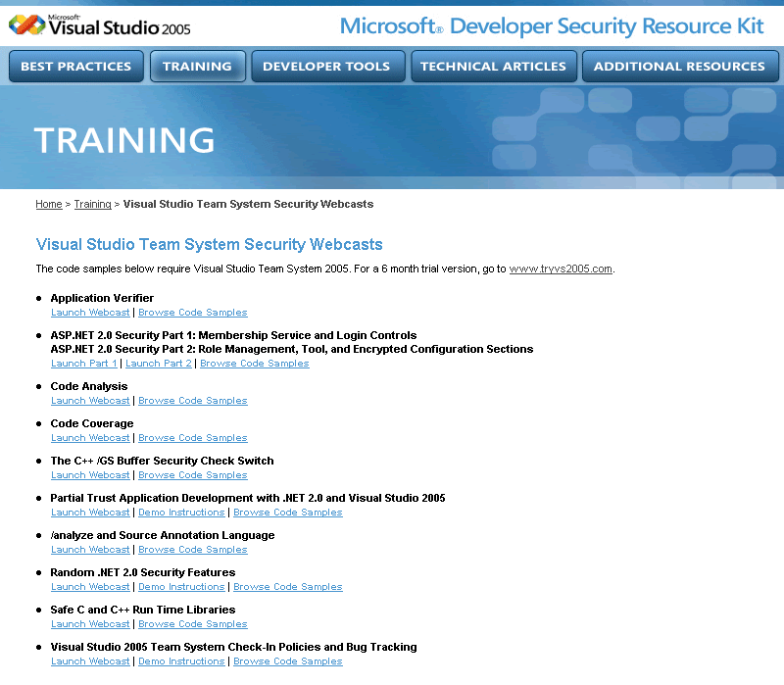Click the Home breadcrumb link
This screenshot has width=784, height=685.
[x=49, y=204]
